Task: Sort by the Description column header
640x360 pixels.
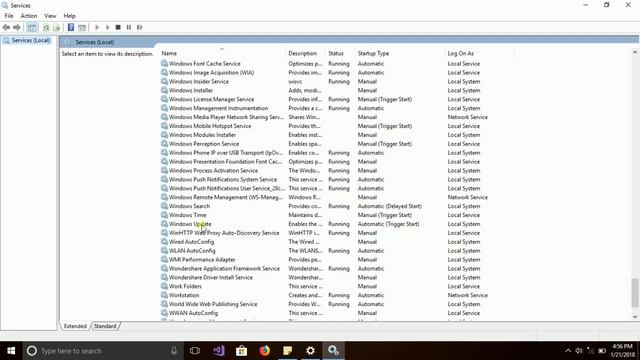Action: 305,53
